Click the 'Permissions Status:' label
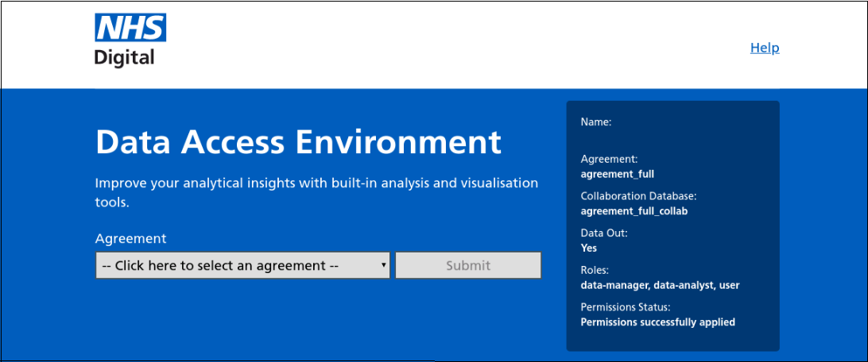 [626, 306]
